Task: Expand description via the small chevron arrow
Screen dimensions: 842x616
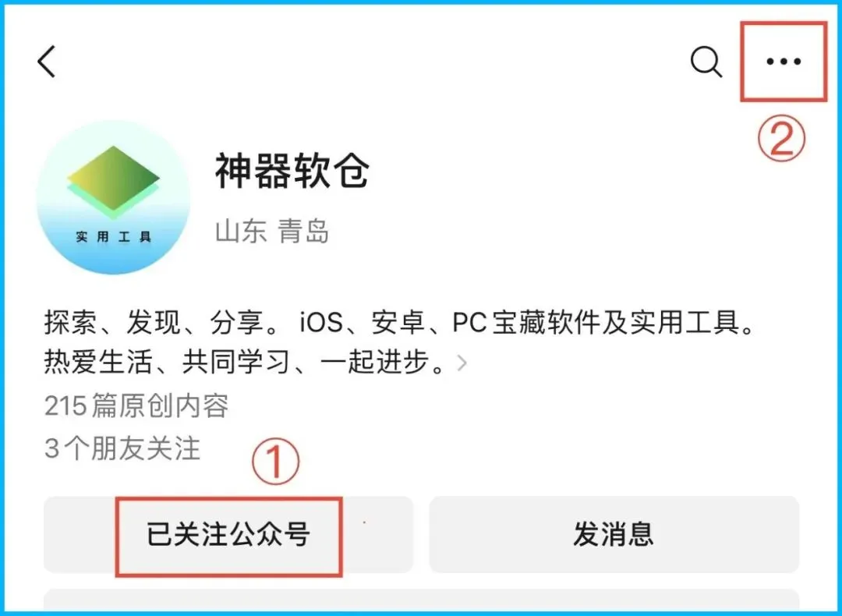Action: coord(462,363)
